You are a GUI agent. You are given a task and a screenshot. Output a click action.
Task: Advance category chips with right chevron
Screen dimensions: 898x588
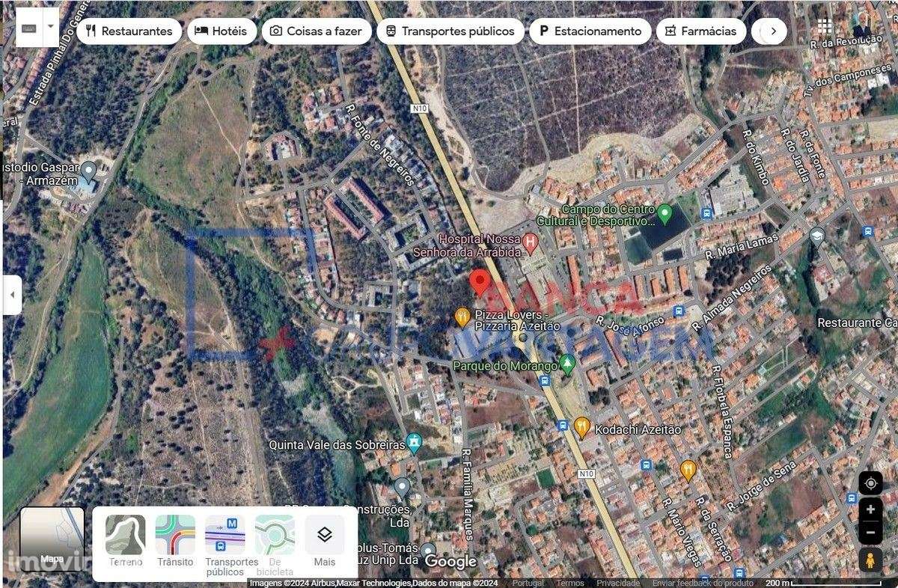click(x=773, y=31)
